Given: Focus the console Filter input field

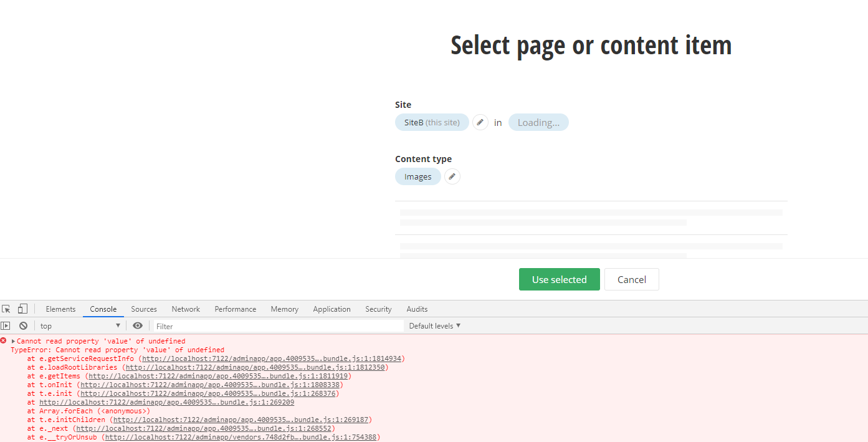Looking at the screenshot, I should coord(279,326).
